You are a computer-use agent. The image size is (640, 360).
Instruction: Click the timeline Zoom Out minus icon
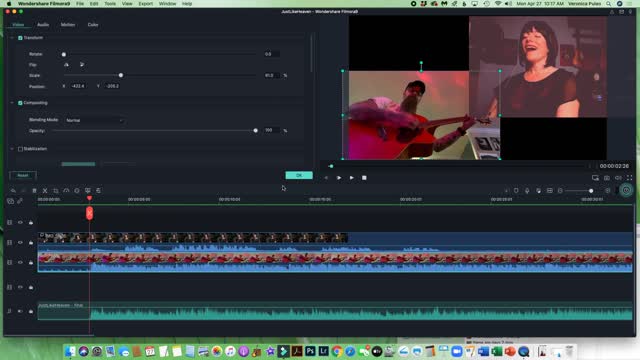tap(560, 191)
